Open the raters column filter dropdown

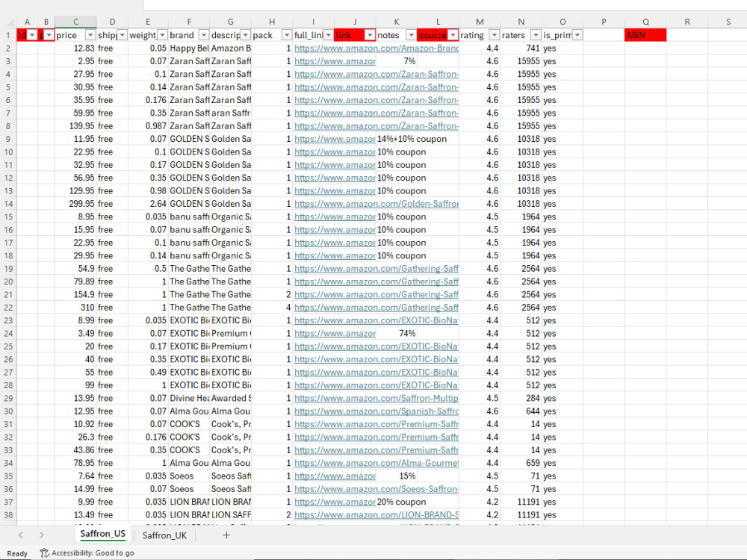[536, 35]
